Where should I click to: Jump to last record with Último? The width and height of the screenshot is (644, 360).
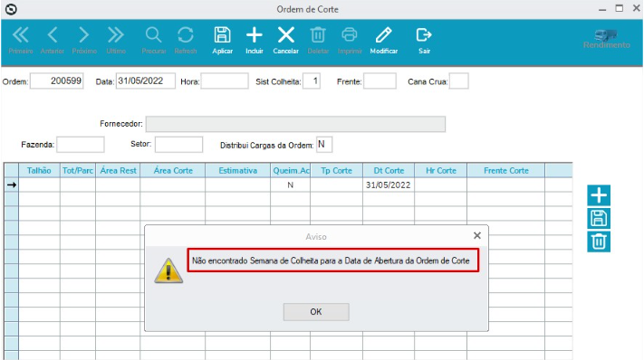pyautogui.click(x=116, y=41)
